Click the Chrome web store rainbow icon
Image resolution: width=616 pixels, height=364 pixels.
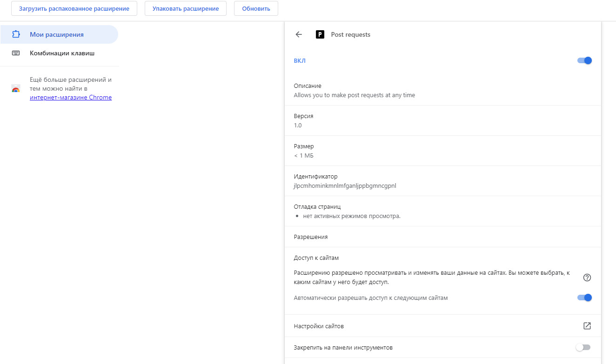click(x=16, y=89)
